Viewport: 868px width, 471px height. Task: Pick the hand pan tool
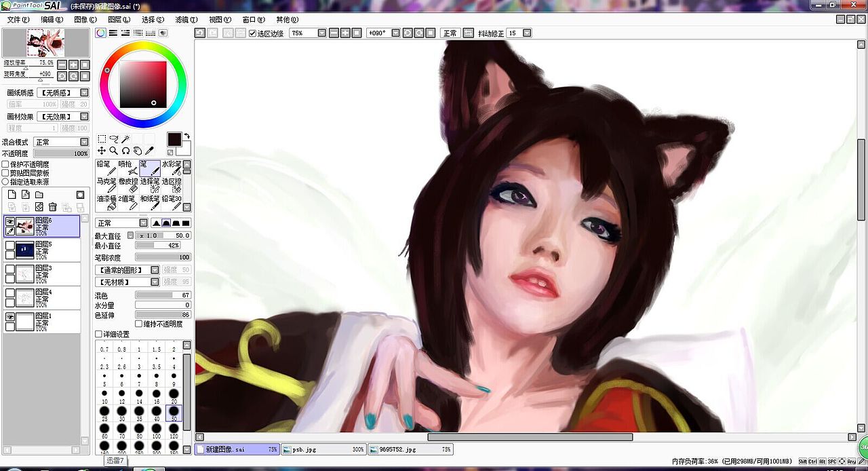coord(138,151)
